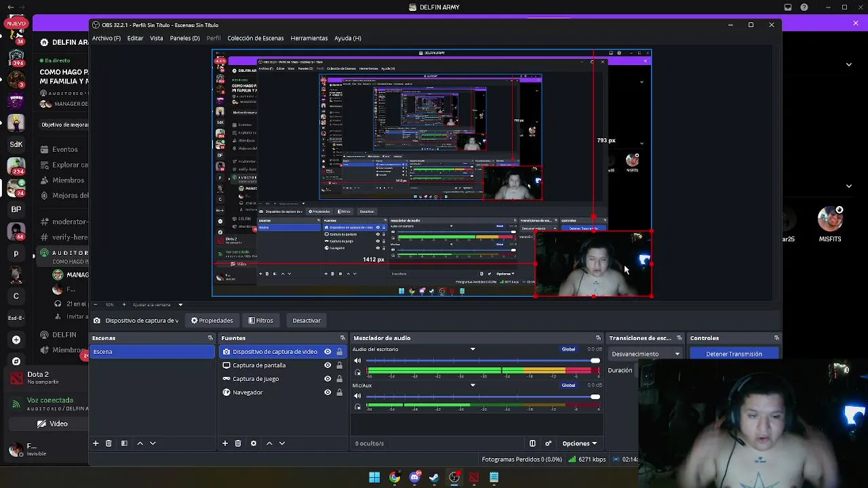The image size is (868, 488).
Task: Open Mic/Aux channel menu arrow
Action: coord(473,385)
